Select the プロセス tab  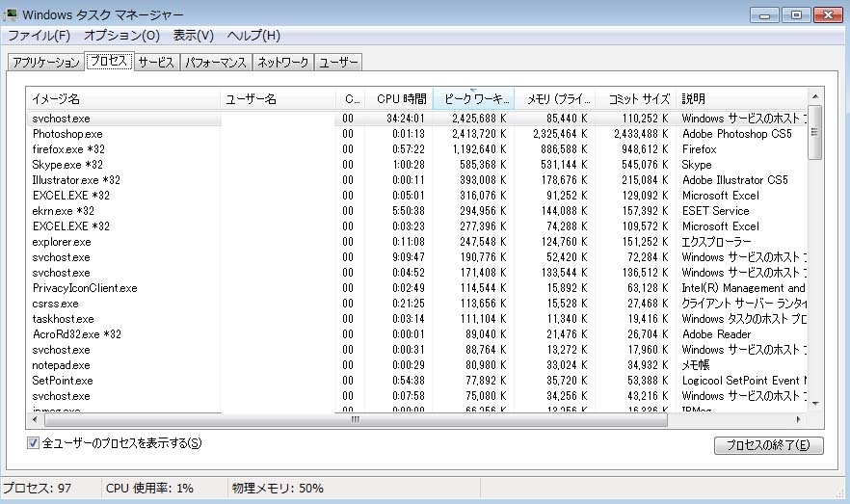pyautogui.click(x=109, y=62)
